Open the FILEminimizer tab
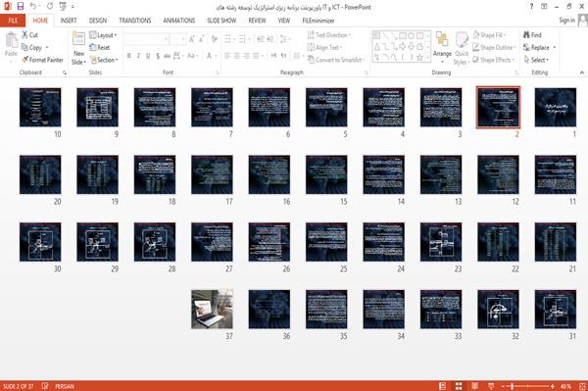The height and width of the screenshot is (391, 588). click(318, 21)
